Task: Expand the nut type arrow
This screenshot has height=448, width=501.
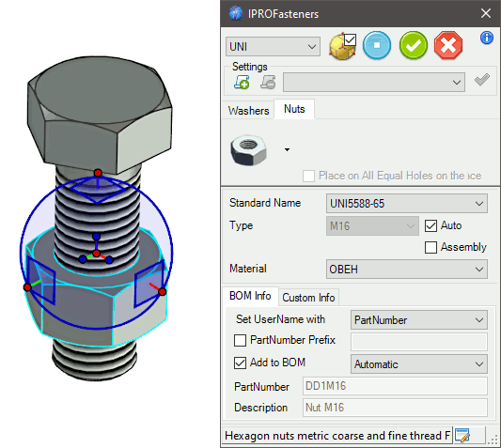Action: pyautogui.click(x=287, y=149)
